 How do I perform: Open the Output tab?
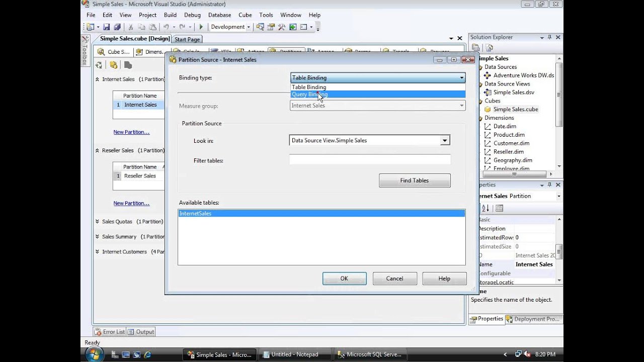click(141, 332)
